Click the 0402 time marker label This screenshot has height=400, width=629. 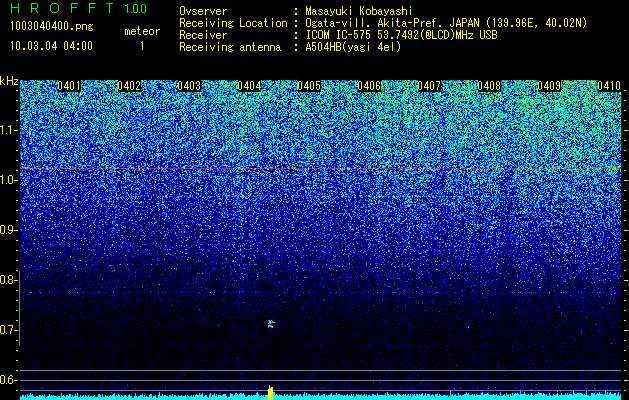tap(129, 86)
